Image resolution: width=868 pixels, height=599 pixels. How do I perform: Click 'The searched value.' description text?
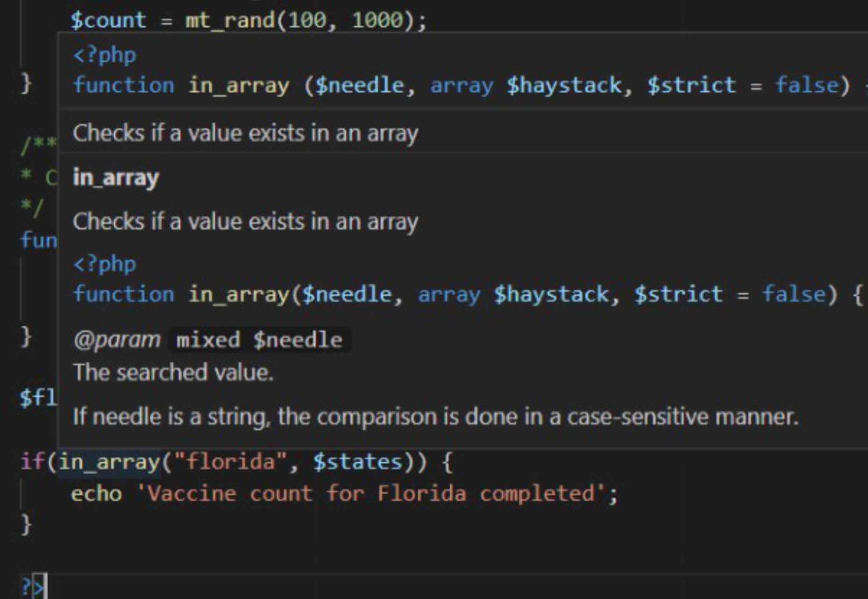pyautogui.click(x=173, y=373)
